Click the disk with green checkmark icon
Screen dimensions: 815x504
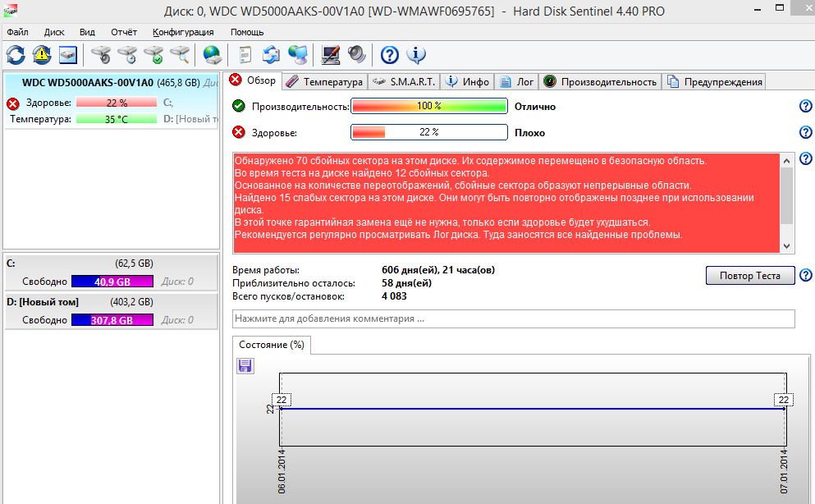(153, 54)
